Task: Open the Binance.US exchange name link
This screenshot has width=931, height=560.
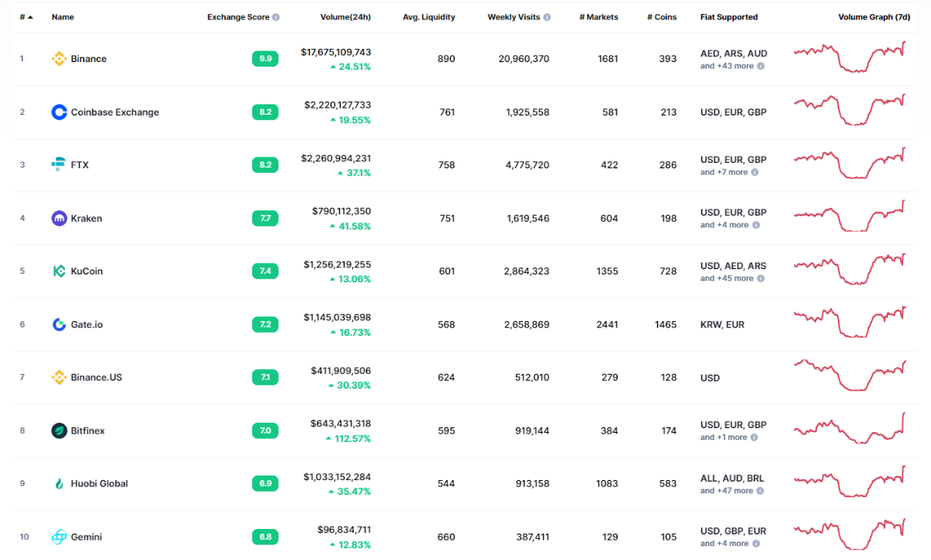Action: 96,378
